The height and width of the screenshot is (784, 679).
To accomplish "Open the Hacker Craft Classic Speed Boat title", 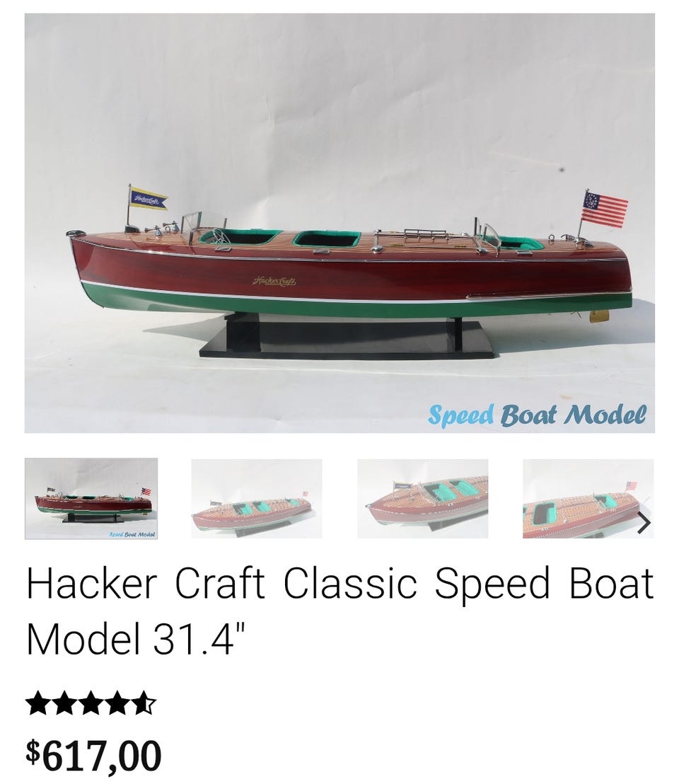I will [339, 611].
